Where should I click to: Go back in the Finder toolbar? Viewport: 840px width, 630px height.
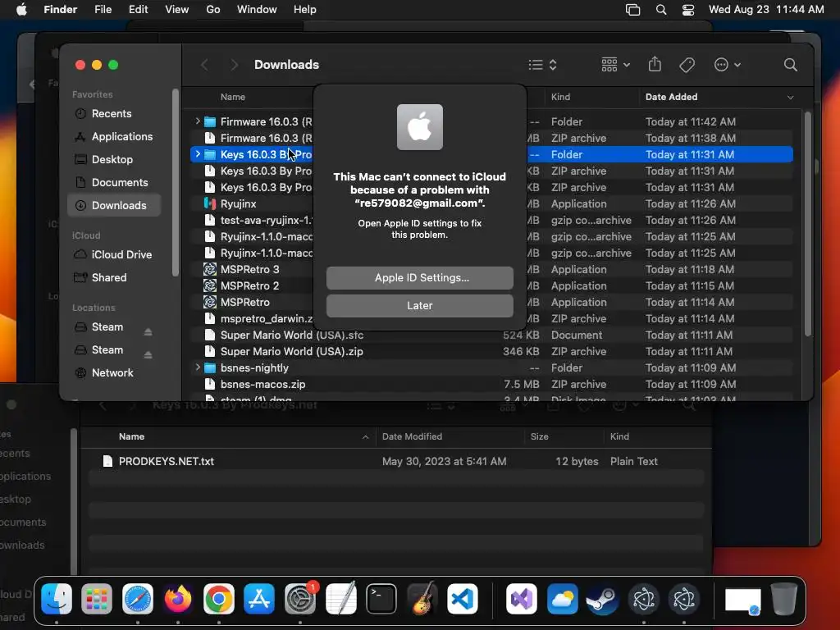coord(204,65)
